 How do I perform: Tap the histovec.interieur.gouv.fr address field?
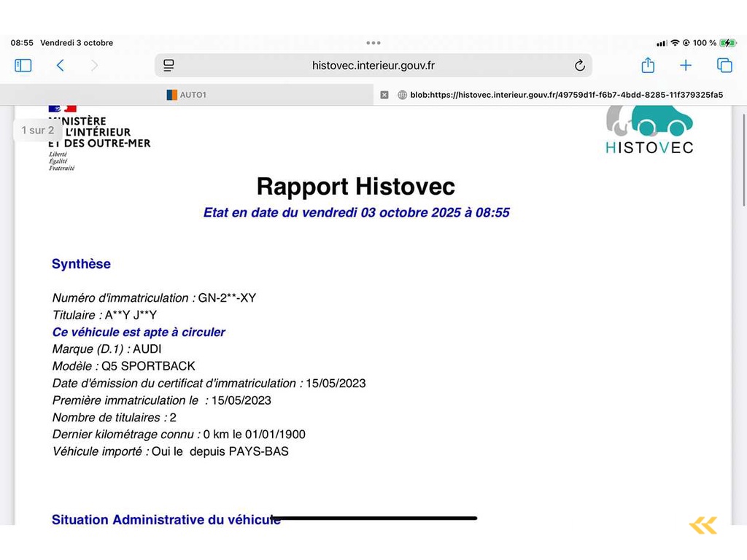click(373, 66)
